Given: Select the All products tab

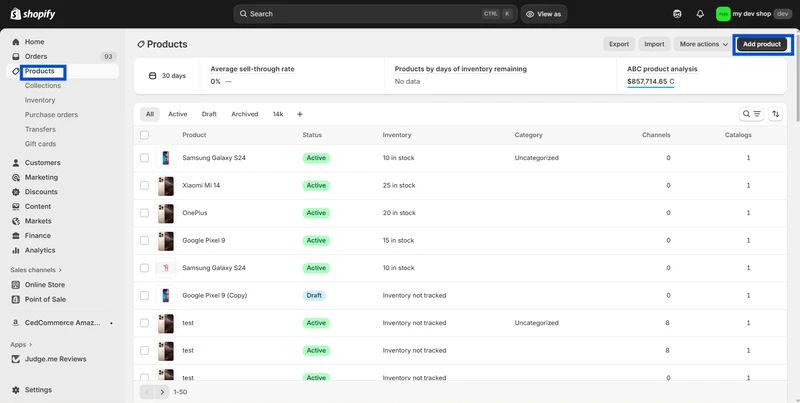Looking at the screenshot, I should coord(149,114).
